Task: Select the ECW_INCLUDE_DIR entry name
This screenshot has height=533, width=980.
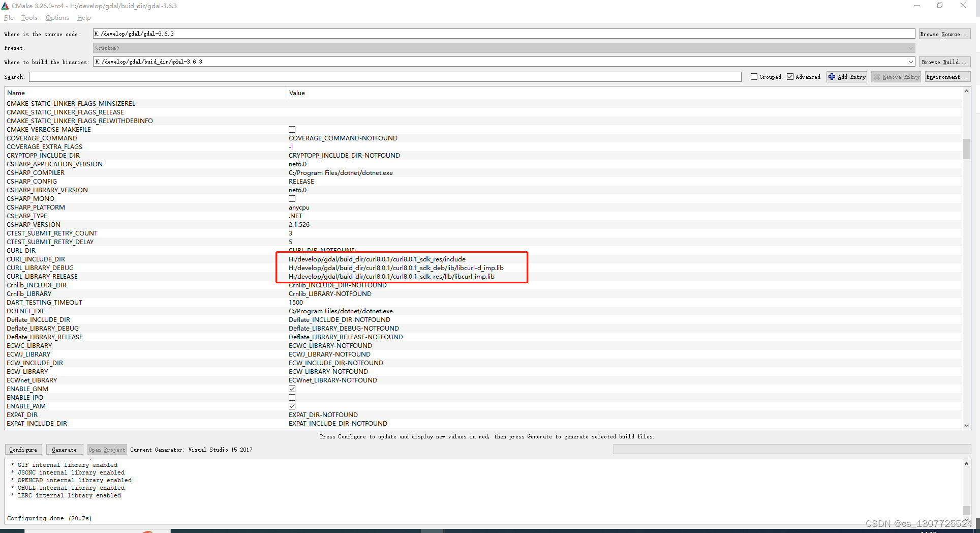Action: (x=35, y=363)
